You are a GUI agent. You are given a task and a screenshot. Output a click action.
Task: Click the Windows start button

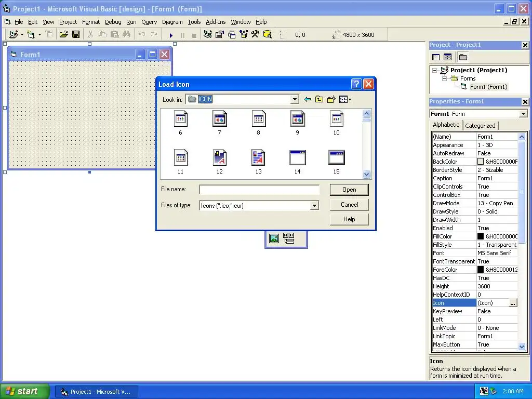[24, 391]
